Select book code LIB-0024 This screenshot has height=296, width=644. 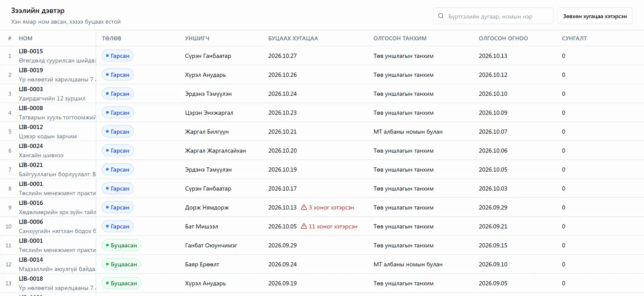(31, 146)
